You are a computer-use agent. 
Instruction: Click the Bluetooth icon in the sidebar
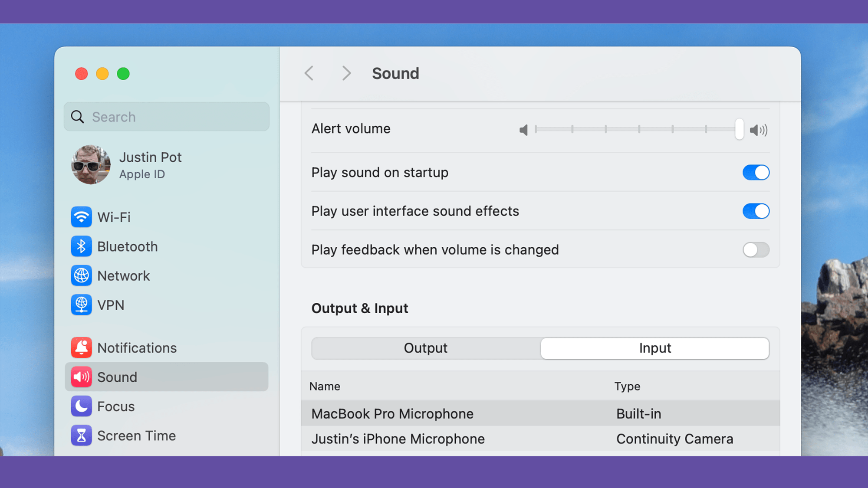click(x=81, y=246)
